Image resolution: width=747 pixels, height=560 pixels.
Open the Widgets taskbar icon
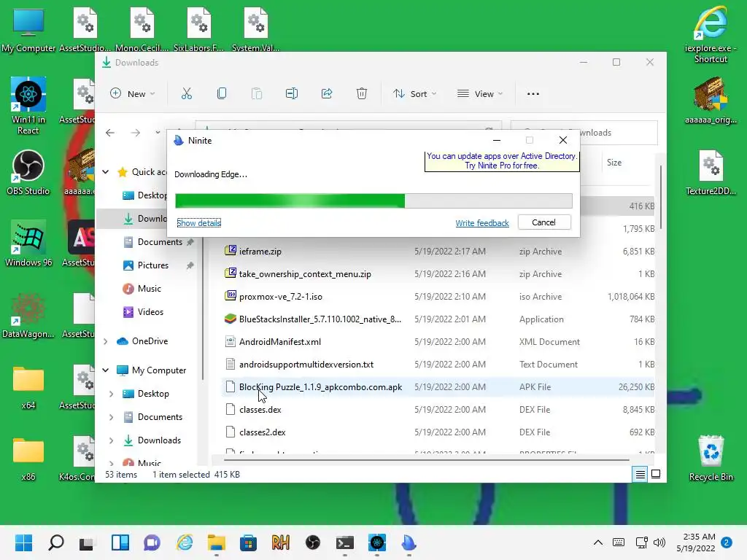pyautogui.click(x=120, y=542)
